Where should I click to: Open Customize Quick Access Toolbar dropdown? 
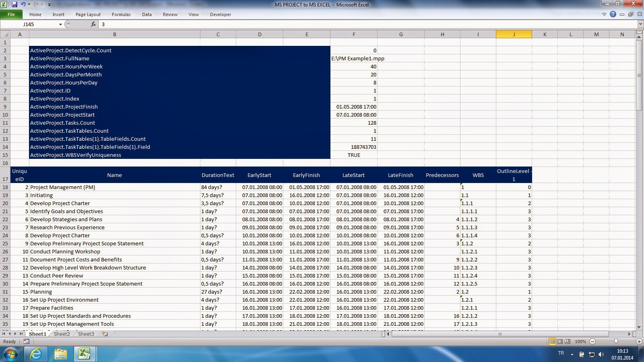(x=49, y=5)
